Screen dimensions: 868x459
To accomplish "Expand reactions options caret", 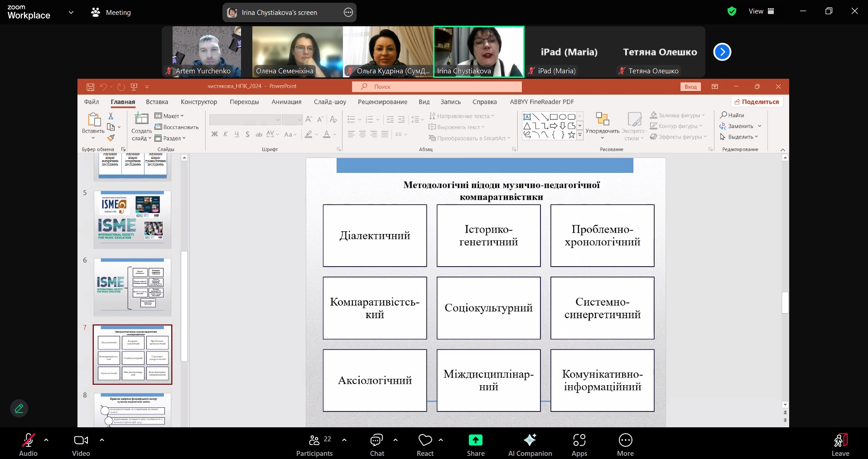I will (x=441, y=440).
